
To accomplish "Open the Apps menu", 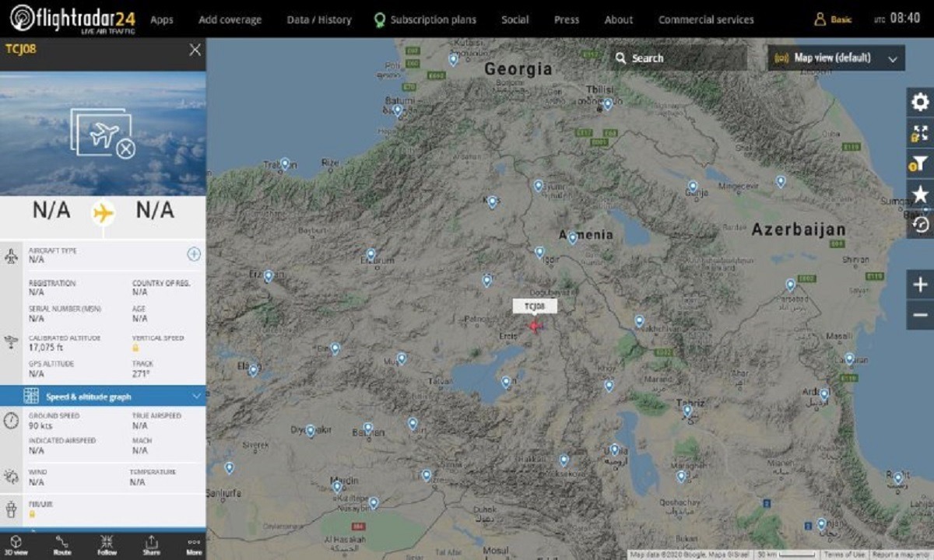I will 162,19.
